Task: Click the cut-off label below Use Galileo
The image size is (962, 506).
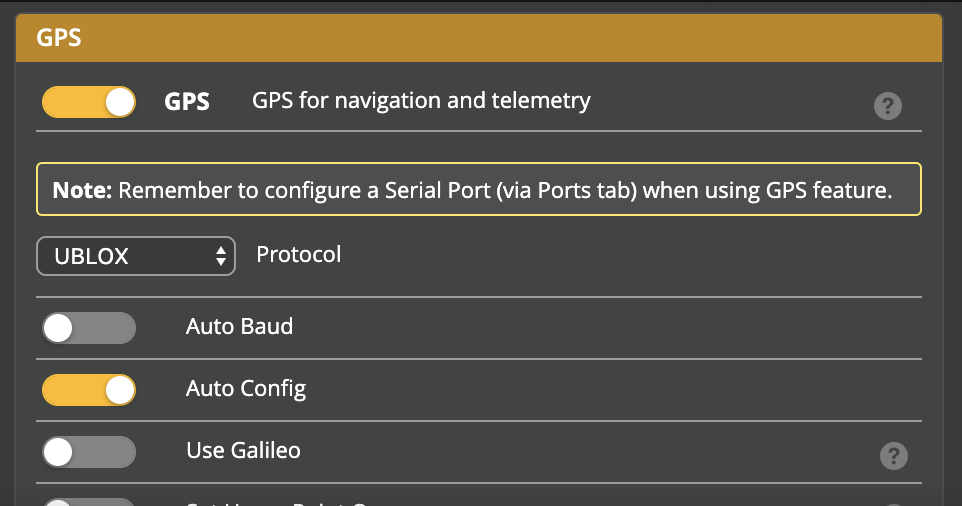Action: tap(280, 503)
